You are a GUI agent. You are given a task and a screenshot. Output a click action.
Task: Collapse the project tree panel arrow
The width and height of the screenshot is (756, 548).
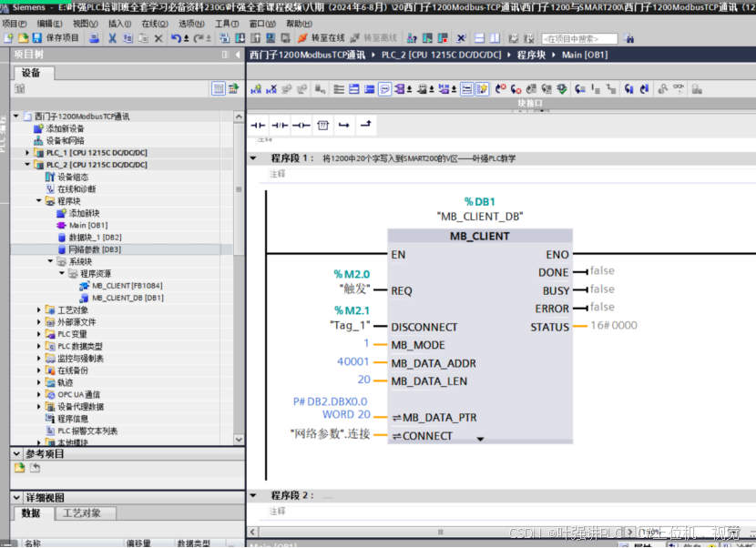[x=238, y=55]
